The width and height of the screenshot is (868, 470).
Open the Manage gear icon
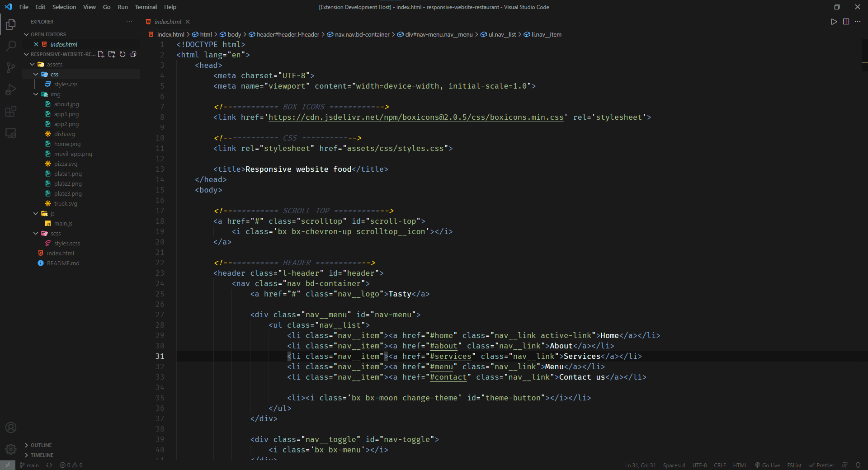[x=11, y=449]
